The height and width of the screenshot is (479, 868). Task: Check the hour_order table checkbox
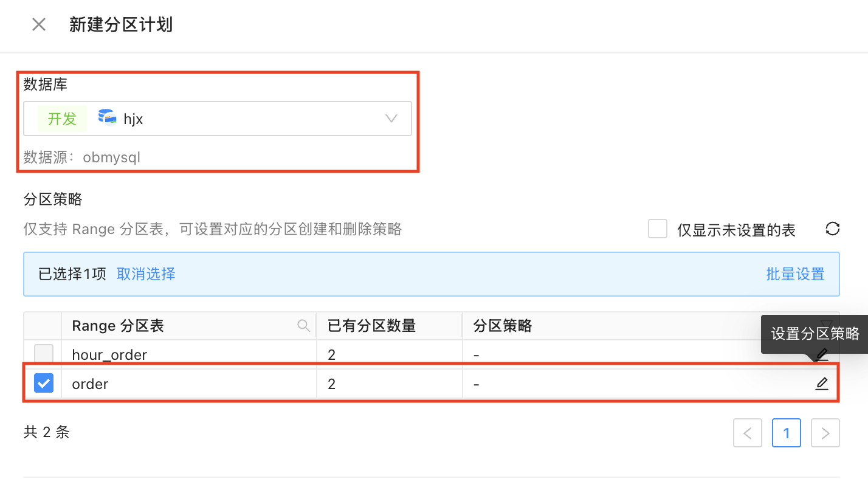pyautogui.click(x=43, y=354)
